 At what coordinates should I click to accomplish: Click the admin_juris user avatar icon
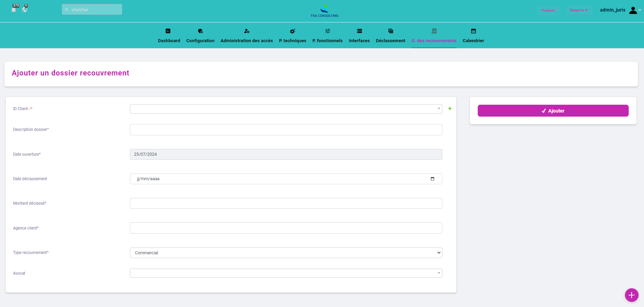(633, 10)
